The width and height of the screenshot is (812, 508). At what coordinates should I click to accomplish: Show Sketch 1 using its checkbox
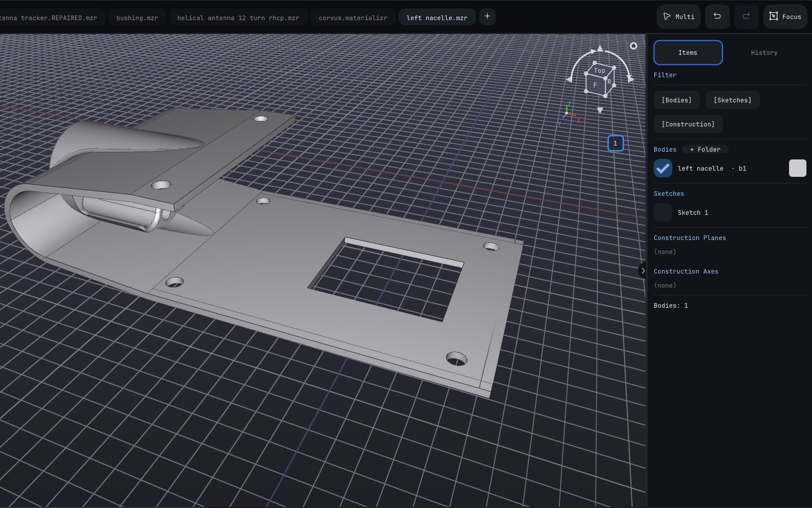pyautogui.click(x=663, y=213)
